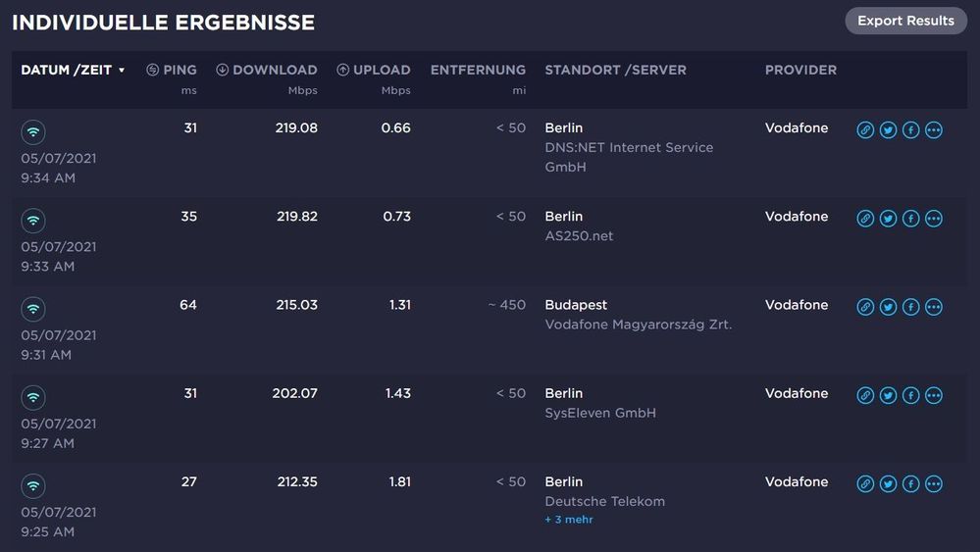Click WiFi icon of 9:25 AM test

coord(33,486)
